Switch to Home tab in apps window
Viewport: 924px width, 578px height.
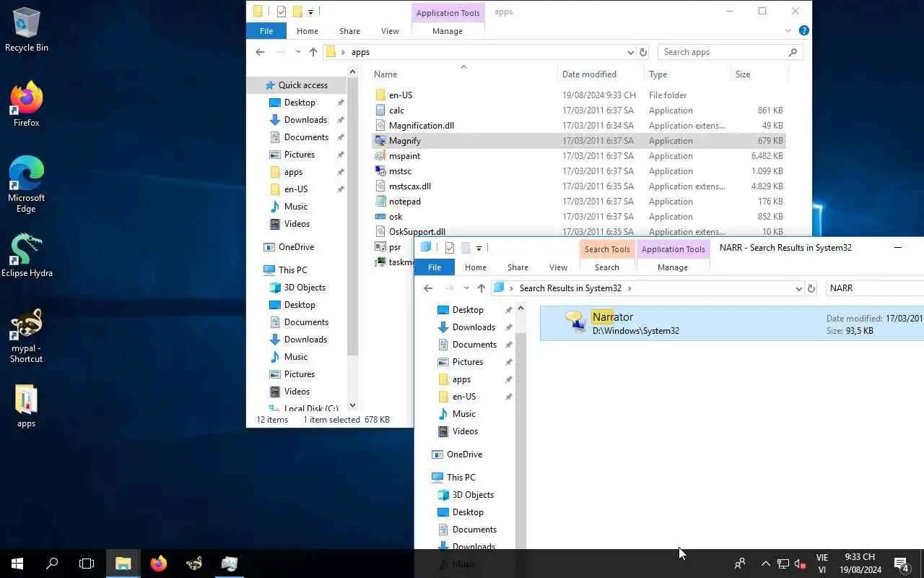(307, 31)
